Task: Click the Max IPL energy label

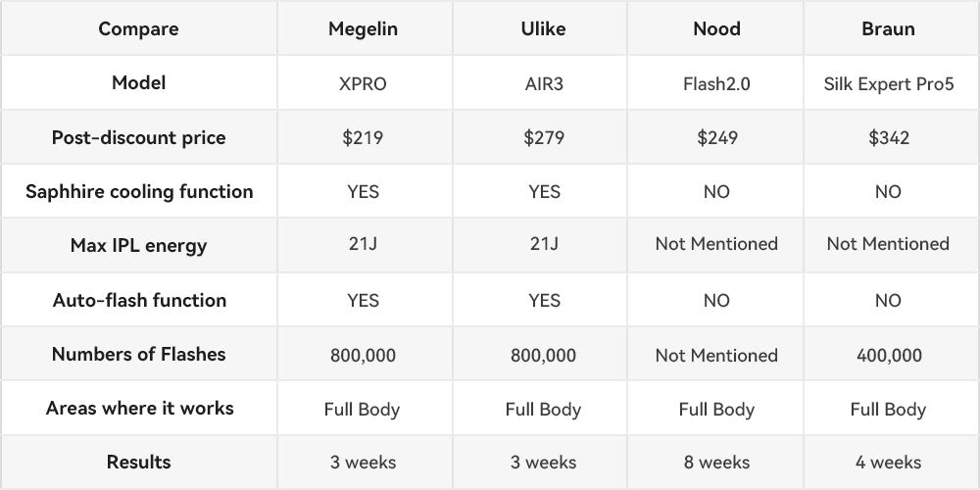Action: pyautogui.click(x=138, y=246)
